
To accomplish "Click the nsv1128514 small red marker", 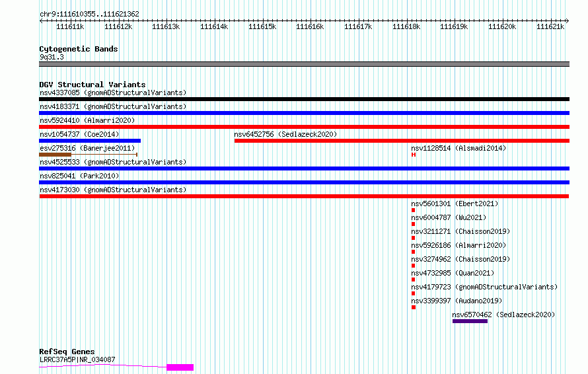I will pyautogui.click(x=414, y=155).
